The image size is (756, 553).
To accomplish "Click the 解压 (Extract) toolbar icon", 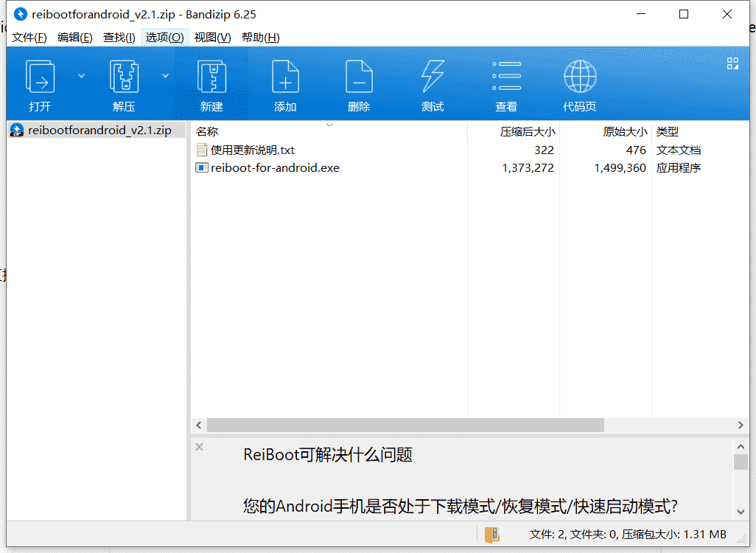I will point(124,76).
